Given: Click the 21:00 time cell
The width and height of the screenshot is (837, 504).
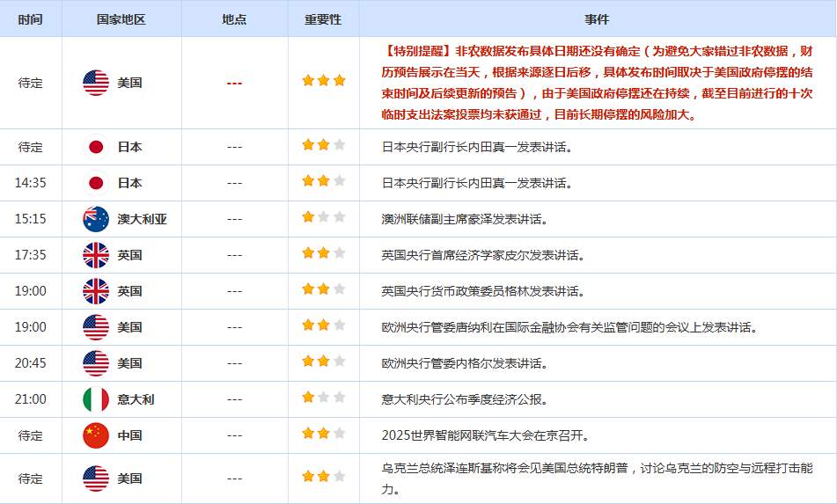Looking at the screenshot, I should coord(31,399).
